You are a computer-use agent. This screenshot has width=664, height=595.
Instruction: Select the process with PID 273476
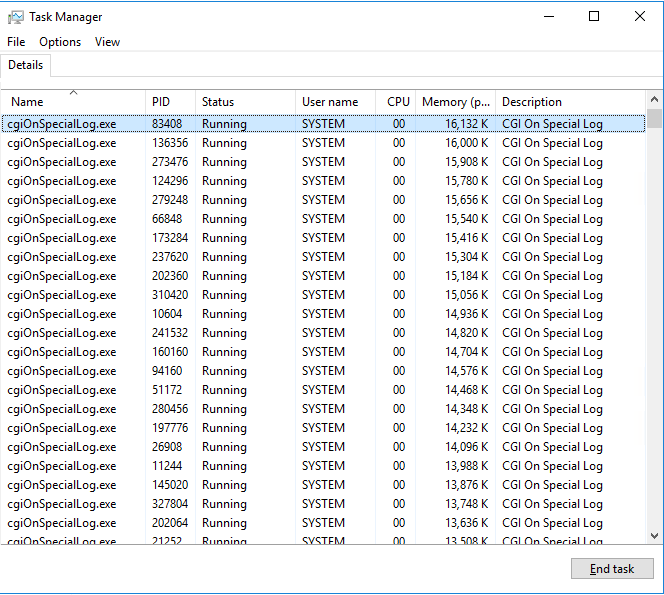point(323,162)
